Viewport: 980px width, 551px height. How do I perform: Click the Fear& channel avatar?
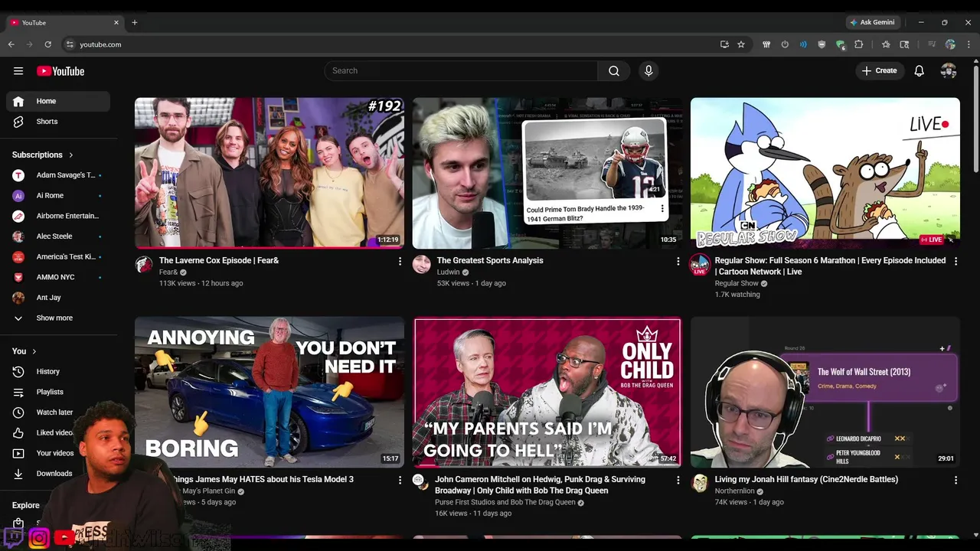point(144,265)
